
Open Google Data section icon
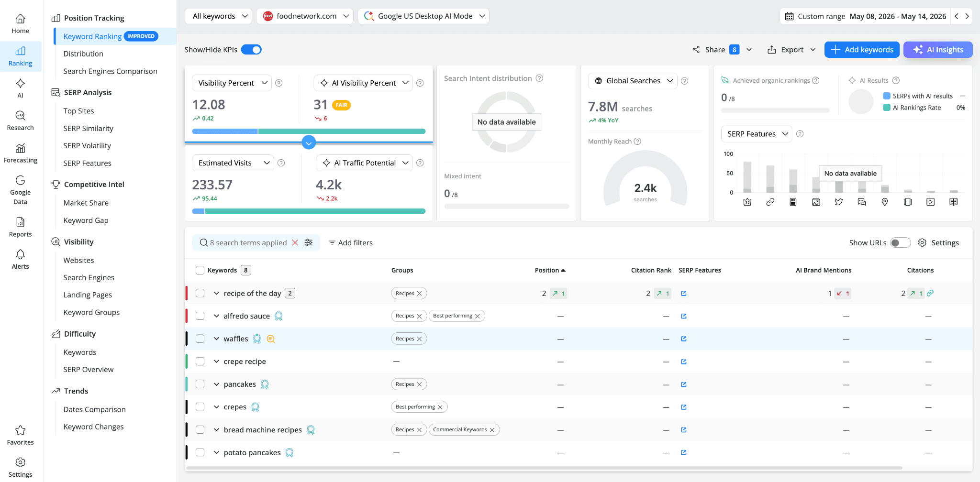pyautogui.click(x=20, y=180)
